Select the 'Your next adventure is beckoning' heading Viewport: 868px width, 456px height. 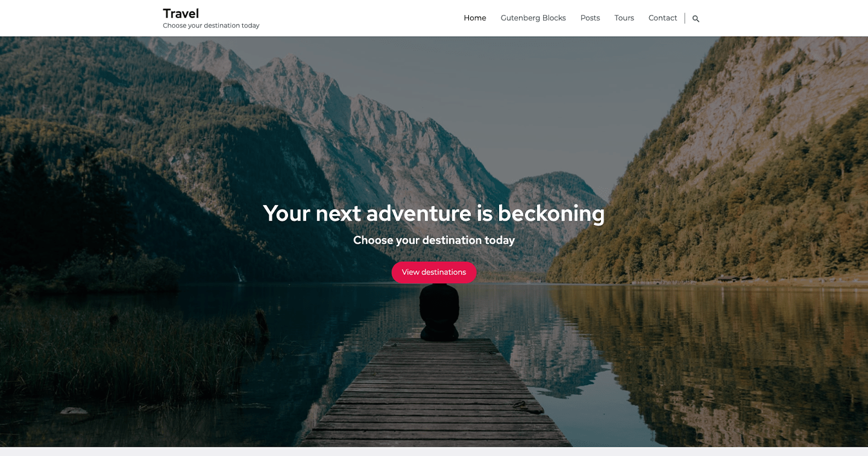(x=434, y=214)
